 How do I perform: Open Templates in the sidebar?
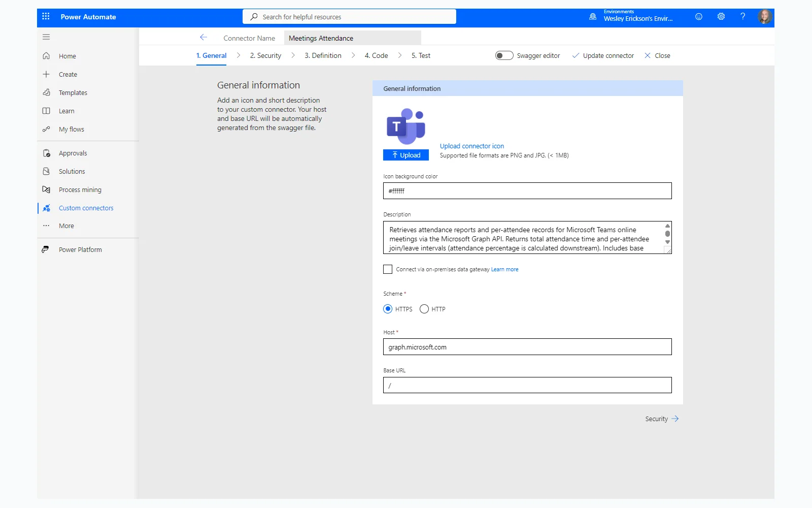pos(73,92)
